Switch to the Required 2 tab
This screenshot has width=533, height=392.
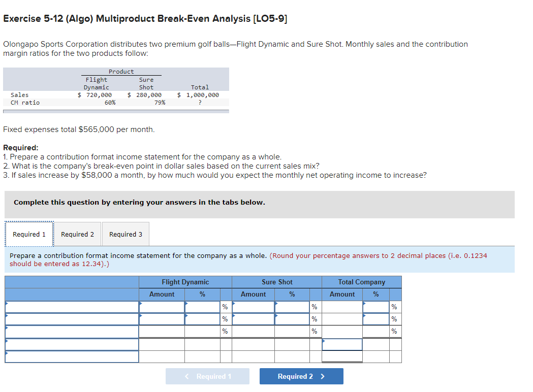(x=77, y=234)
